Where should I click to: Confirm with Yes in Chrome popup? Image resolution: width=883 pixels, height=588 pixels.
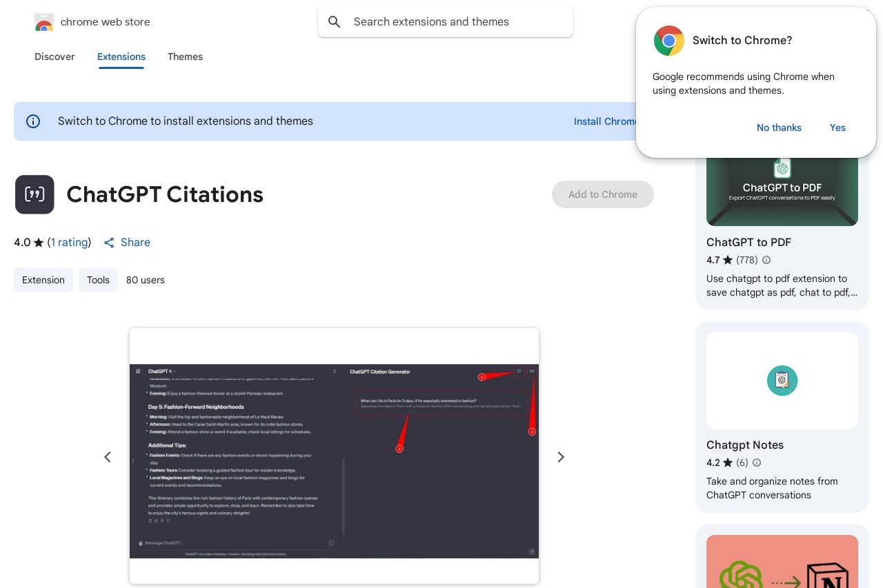coord(837,128)
